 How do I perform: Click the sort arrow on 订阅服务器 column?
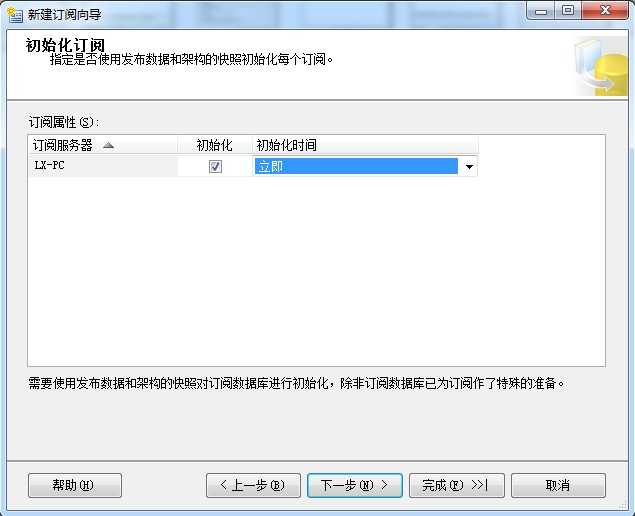click(x=108, y=145)
